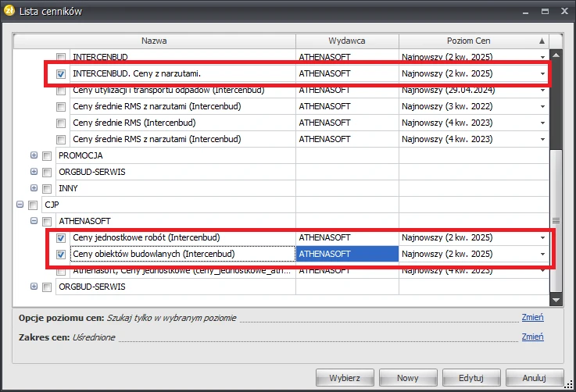Click the scrollbar down arrow
This screenshot has height=392, width=576.
[556, 300]
